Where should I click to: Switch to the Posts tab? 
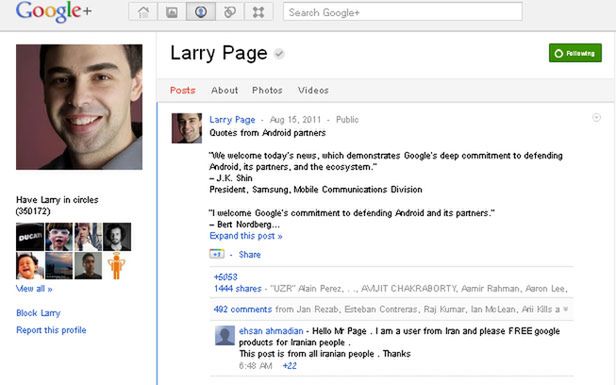pyautogui.click(x=183, y=90)
